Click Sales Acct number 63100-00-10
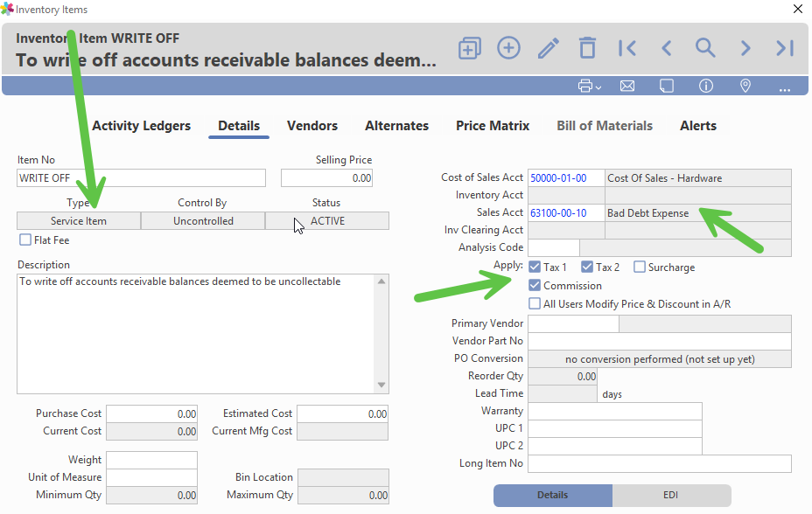The width and height of the screenshot is (812, 514). 566,213
